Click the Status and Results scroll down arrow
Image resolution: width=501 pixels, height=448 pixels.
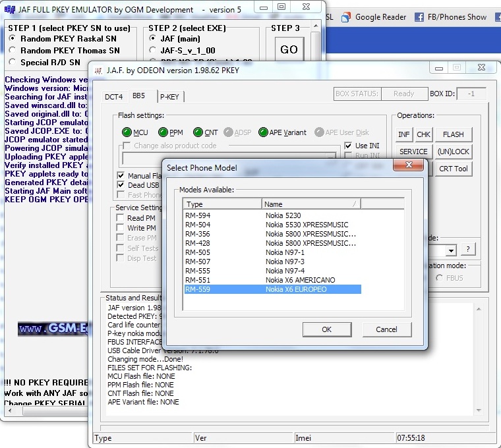(x=479, y=410)
